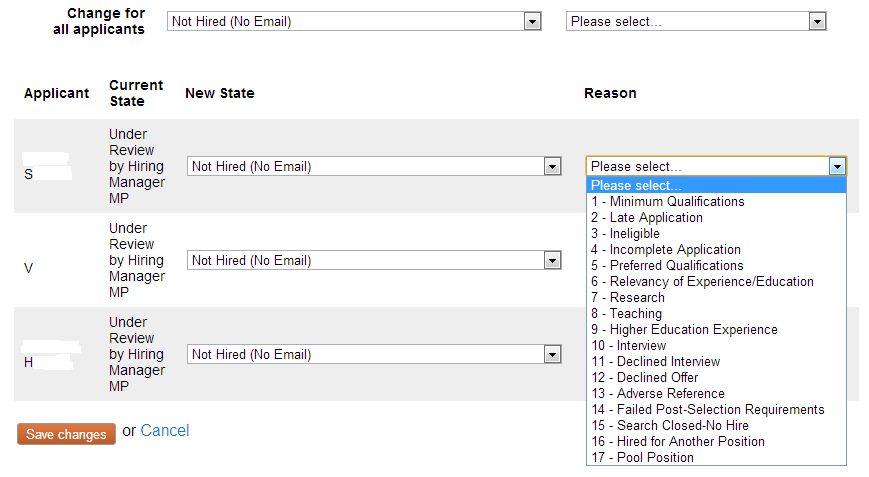
Task: Choose '5 - Preferred Qualifications' option
Action: point(667,266)
